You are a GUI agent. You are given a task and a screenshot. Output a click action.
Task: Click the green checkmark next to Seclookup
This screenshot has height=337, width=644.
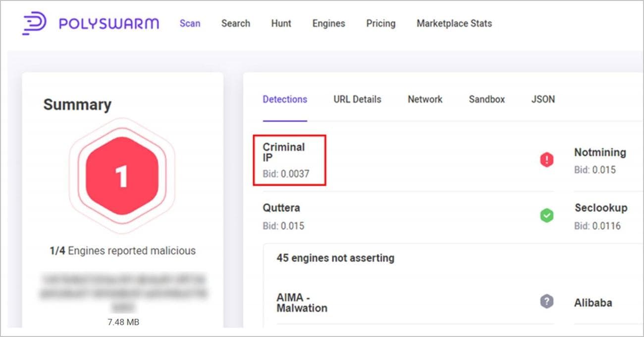pyautogui.click(x=546, y=215)
